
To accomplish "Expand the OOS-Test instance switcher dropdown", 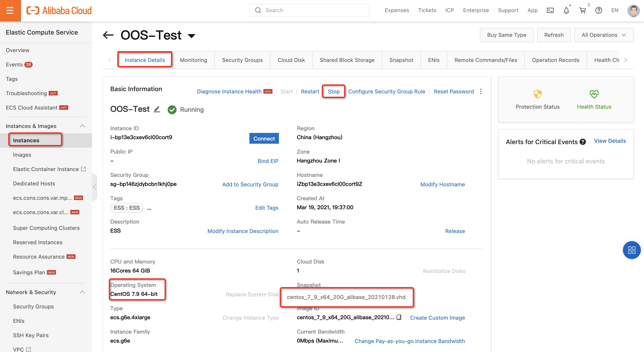I will click(191, 36).
